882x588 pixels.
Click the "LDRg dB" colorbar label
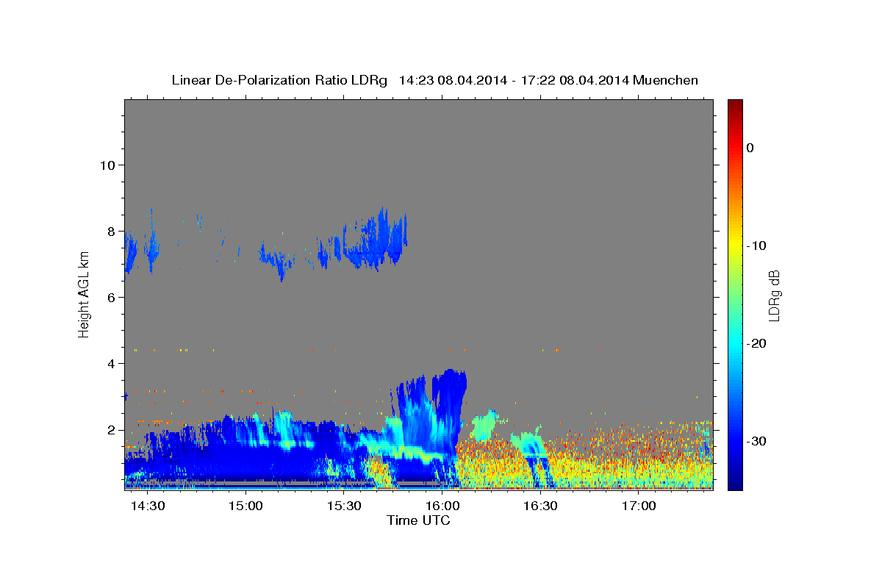pyautogui.click(x=773, y=295)
